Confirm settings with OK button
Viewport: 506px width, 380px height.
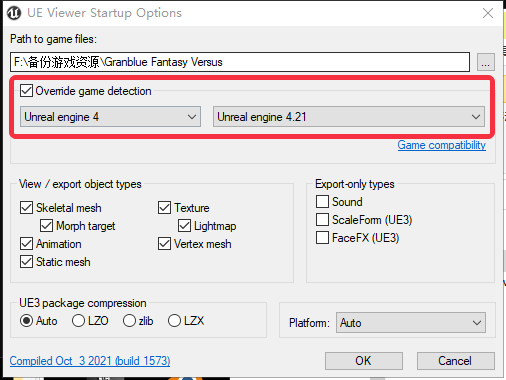(364, 361)
